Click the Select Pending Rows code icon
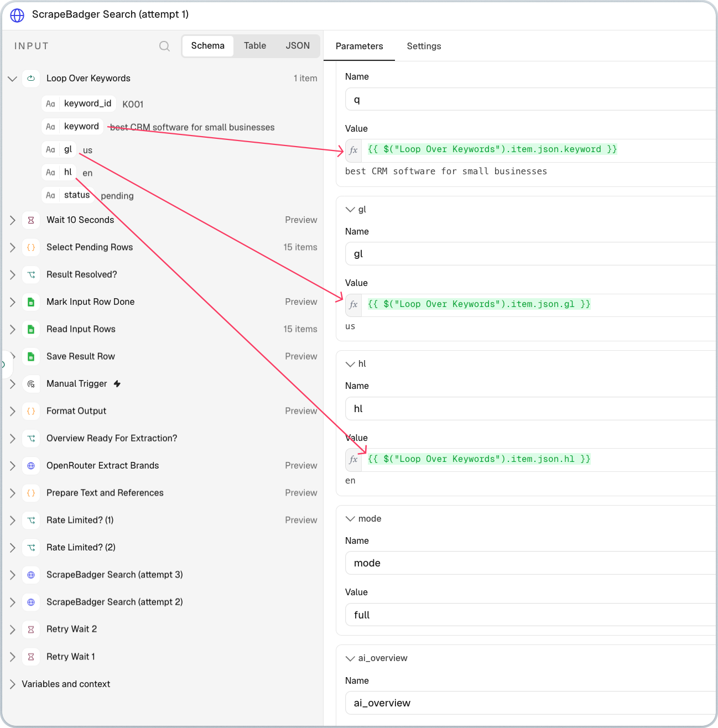 (31, 247)
